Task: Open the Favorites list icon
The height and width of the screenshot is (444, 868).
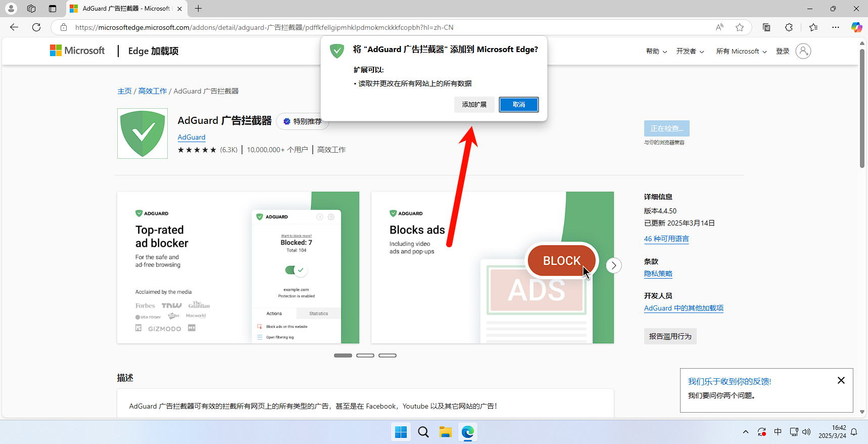Action: [813, 27]
